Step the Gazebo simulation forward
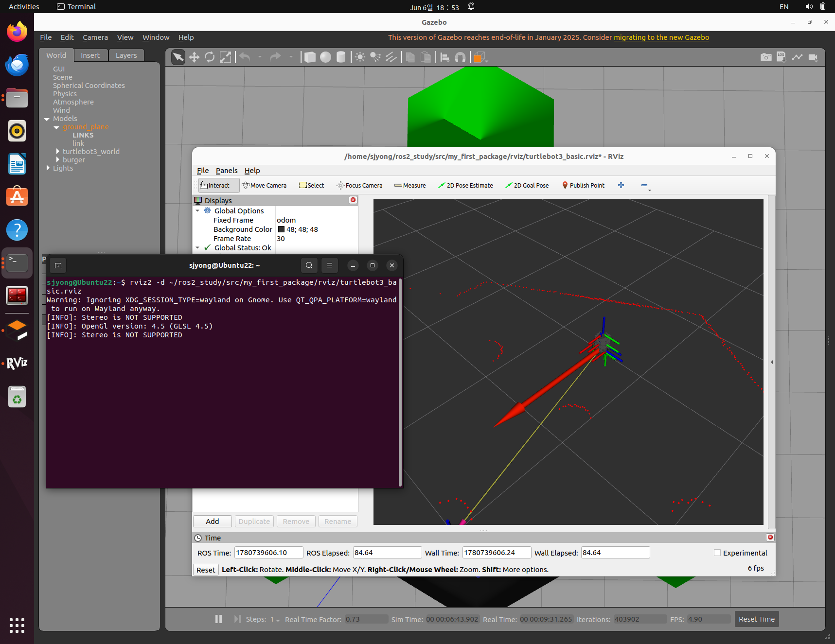 pos(237,619)
